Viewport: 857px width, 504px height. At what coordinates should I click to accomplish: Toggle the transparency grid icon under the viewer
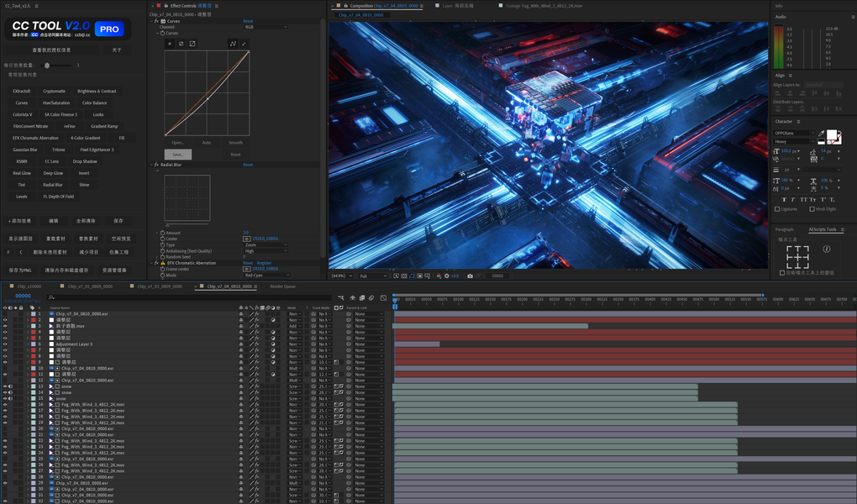point(404,276)
